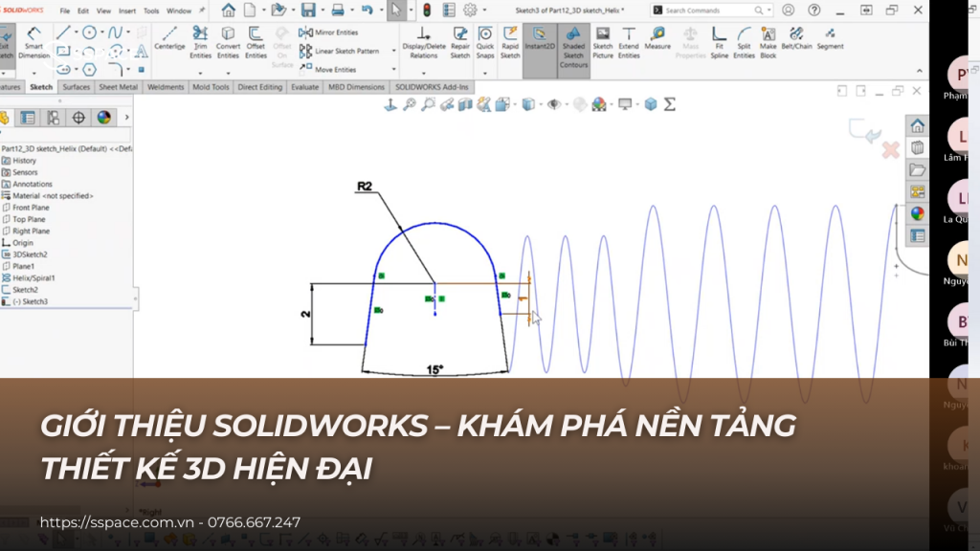Switch to the Evaluate tab
Image resolution: width=980 pixels, height=551 pixels.
[x=304, y=87]
